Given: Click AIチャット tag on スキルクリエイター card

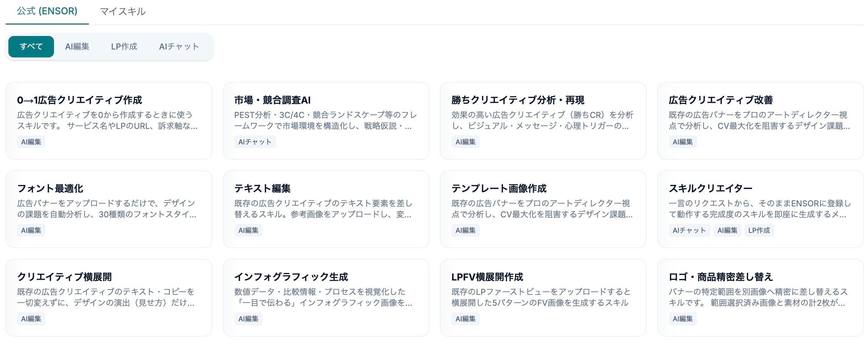Looking at the screenshot, I should [689, 230].
